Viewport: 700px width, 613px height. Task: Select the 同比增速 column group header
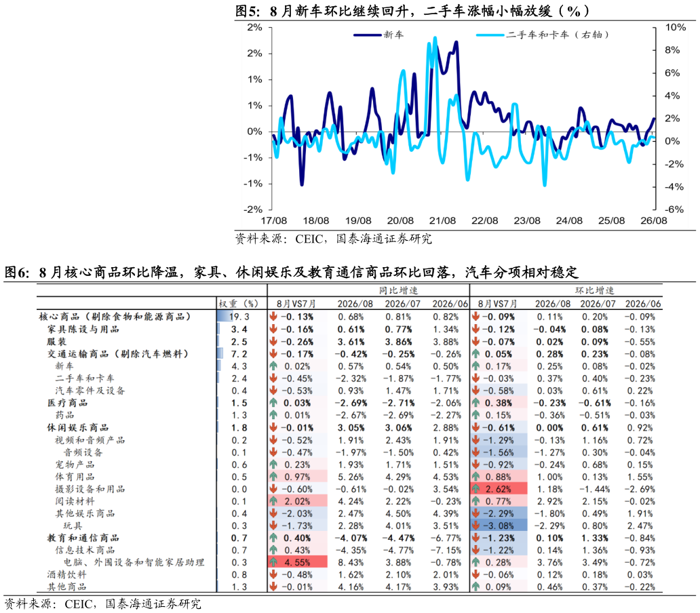(x=398, y=290)
